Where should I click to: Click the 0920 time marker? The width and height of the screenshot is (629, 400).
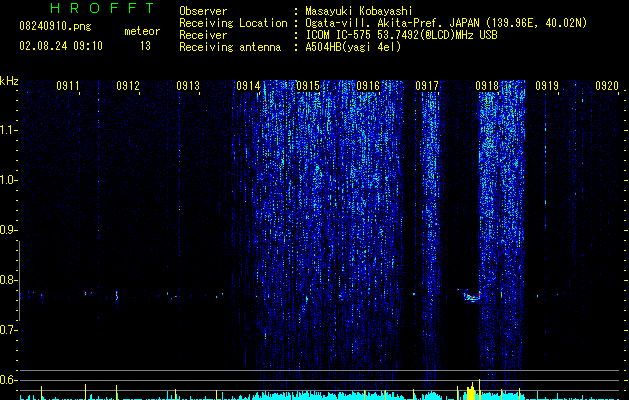pyautogui.click(x=607, y=86)
